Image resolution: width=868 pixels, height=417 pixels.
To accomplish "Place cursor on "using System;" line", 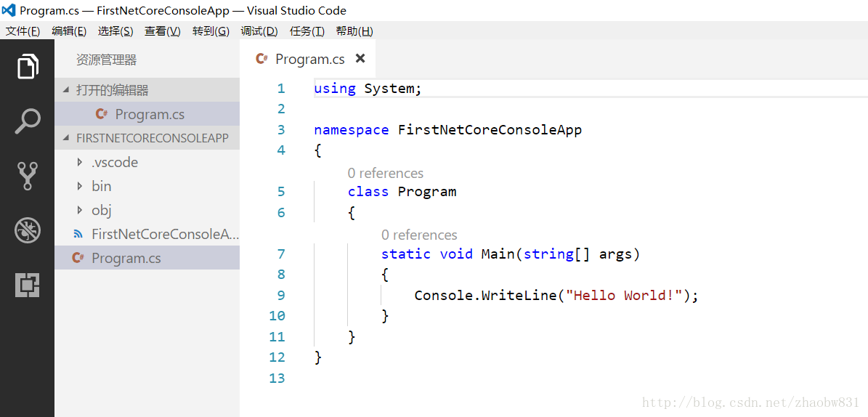I will click(x=368, y=89).
